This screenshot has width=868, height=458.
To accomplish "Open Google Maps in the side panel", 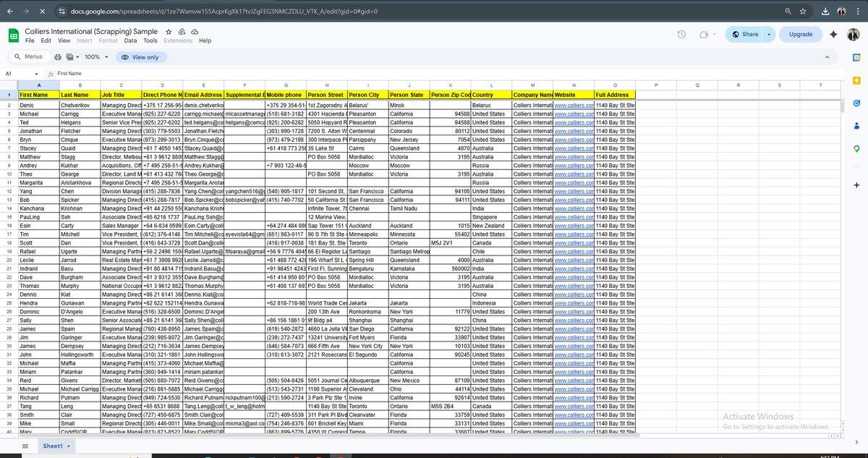I will point(856,148).
